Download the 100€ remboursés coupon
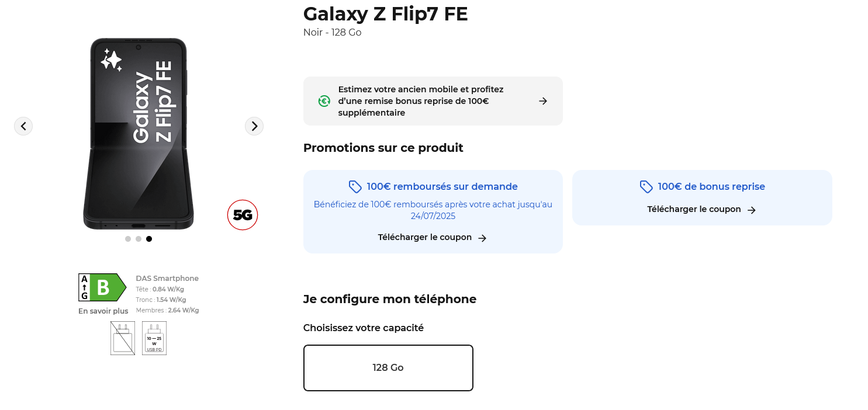Viewport: 868px width, 410px height. (425, 237)
